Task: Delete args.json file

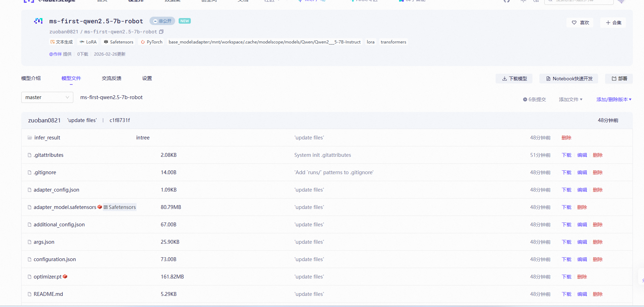Action: (598, 242)
